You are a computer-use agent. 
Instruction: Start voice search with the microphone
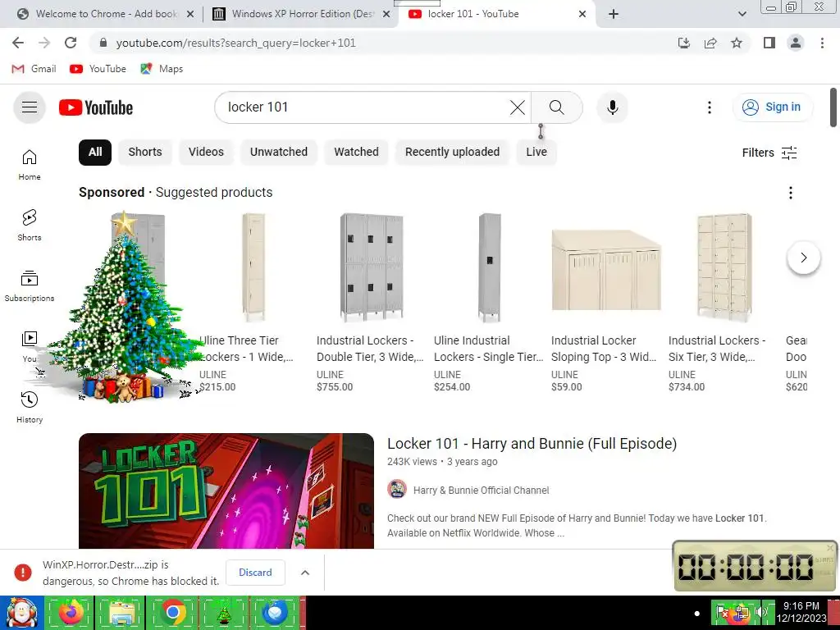pos(612,107)
